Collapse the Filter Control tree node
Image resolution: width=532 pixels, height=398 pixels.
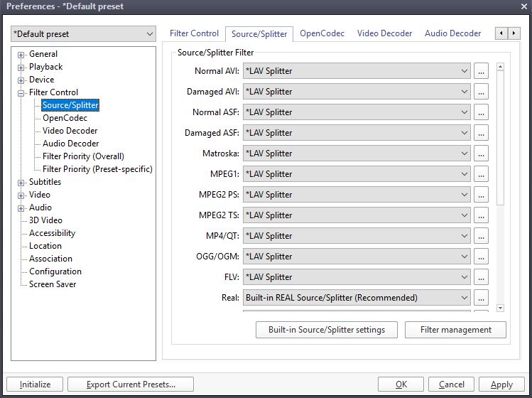(x=21, y=93)
